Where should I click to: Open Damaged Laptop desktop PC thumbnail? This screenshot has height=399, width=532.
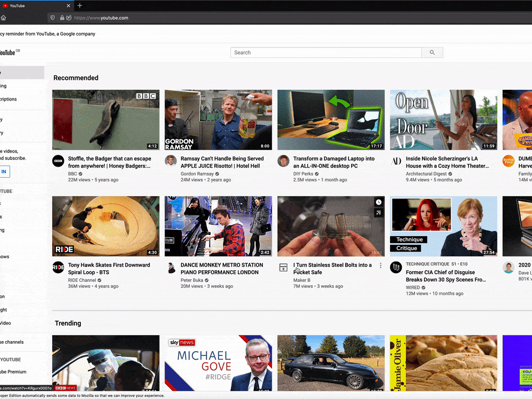coord(331,120)
